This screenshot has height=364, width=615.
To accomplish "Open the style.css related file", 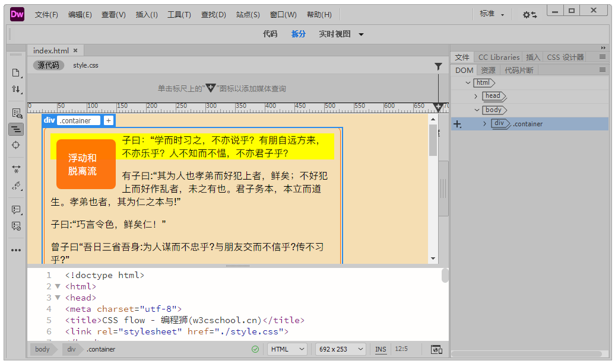I will [85, 65].
